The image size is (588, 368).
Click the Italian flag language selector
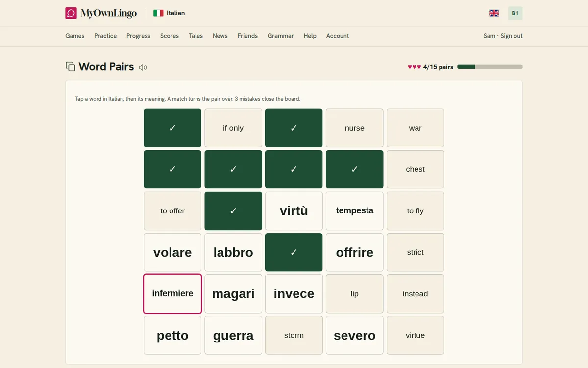[169, 13]
